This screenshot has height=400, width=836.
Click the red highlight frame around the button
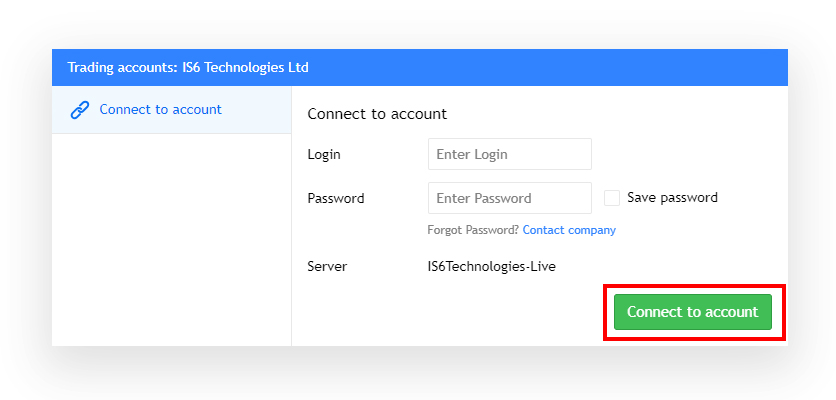tap(695, 287)
